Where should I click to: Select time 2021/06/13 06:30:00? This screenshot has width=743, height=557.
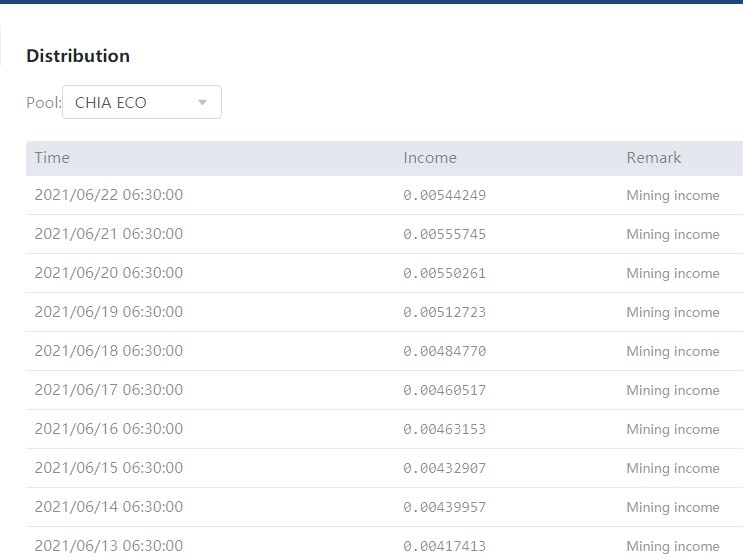(x=109, y=545)
